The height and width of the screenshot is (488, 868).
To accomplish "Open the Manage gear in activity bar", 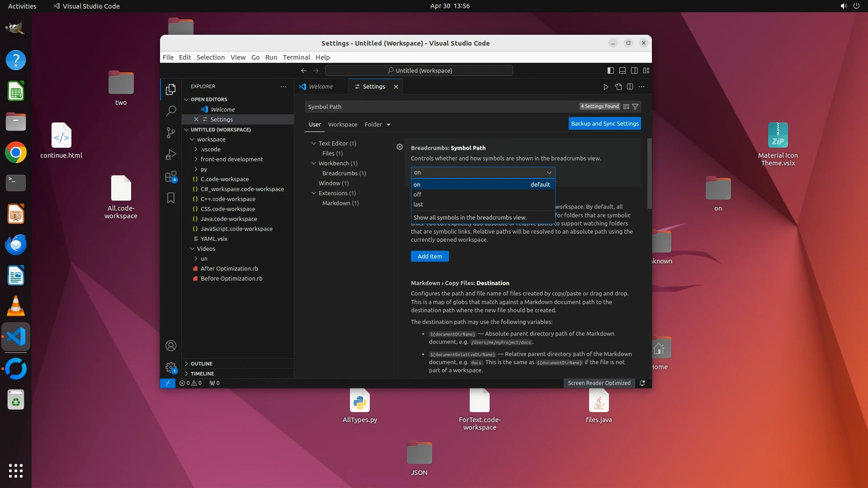I will coord(171,367).
